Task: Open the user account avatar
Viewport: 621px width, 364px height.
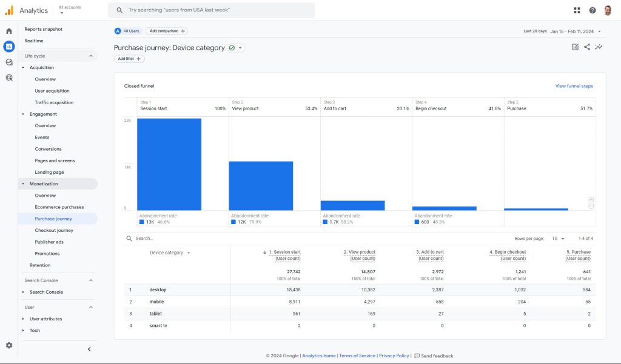Action: pos(608,10)
